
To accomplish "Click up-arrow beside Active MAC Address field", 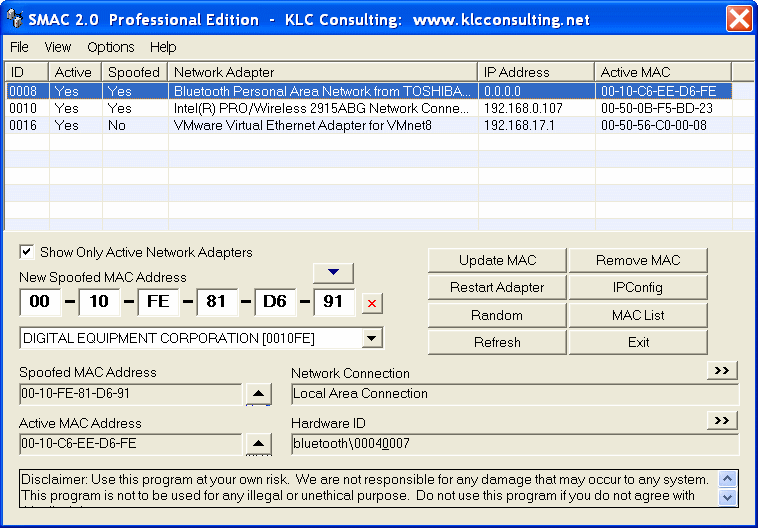I will [x=258, y=444].
